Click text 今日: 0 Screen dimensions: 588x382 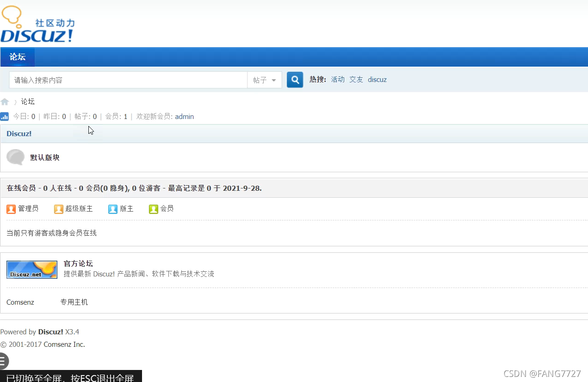click(x=24, y=117)
